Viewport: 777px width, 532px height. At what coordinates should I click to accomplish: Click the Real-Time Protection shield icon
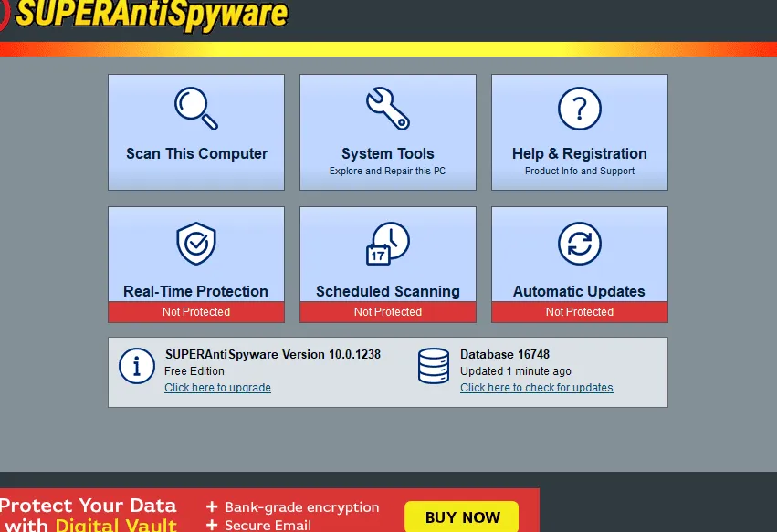(x=195, y=243)
